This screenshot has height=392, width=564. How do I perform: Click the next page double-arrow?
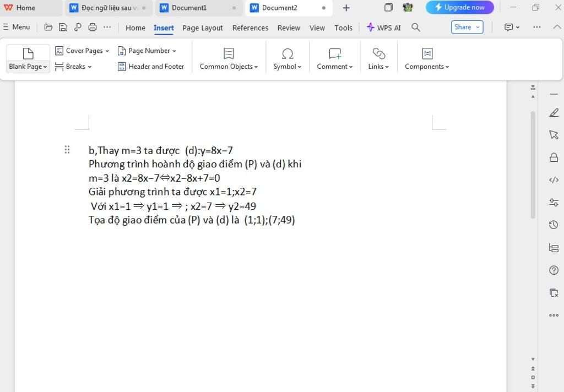click(x=533, y=386)
